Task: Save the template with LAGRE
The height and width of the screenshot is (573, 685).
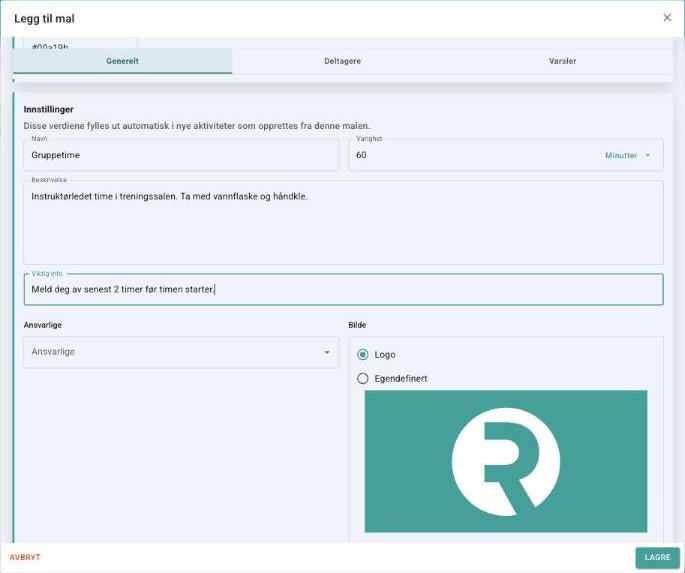Action: coord(657,557)
